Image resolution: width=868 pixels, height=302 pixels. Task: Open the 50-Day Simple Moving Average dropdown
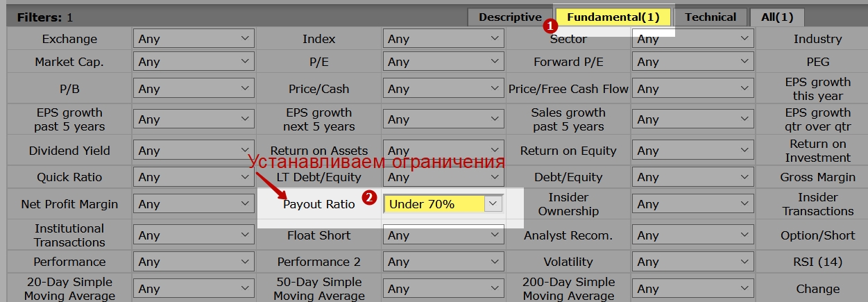coord(443,289)
